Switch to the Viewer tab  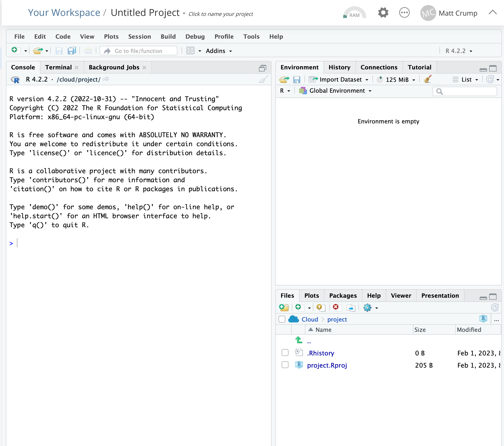click(x=401, y=296)
